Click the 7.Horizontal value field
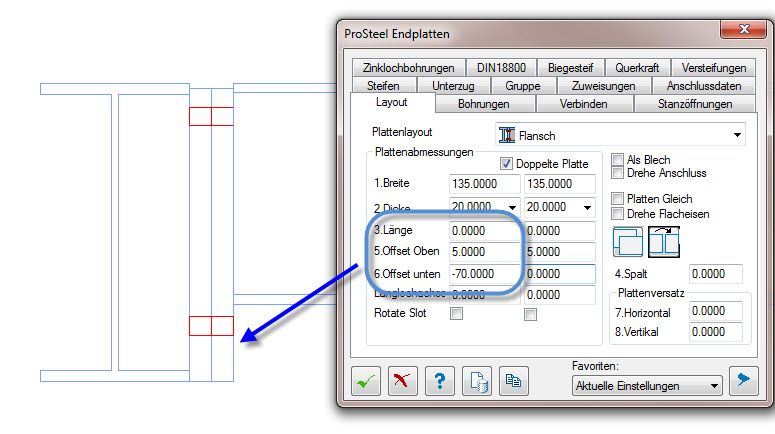The image size is (775, 434). pos(716,311)
